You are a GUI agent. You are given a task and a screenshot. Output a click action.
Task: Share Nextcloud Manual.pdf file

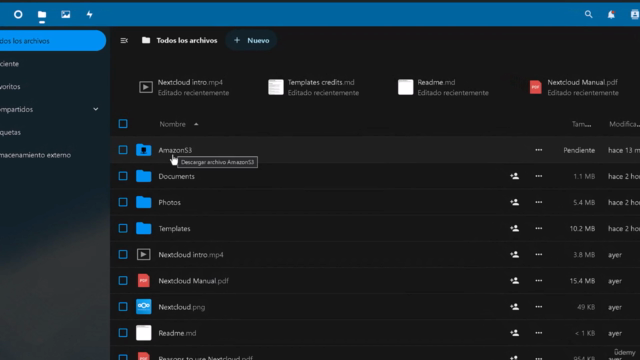coord(515,281)
